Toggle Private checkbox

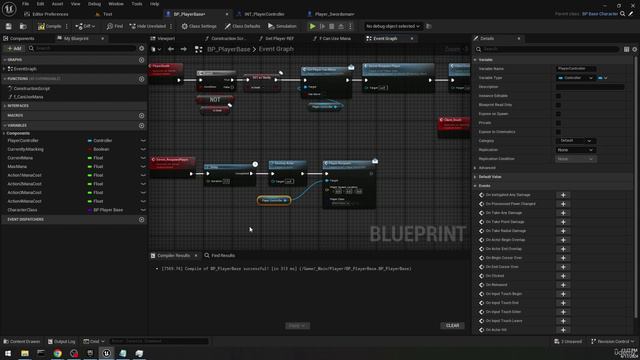click(558, 123)
